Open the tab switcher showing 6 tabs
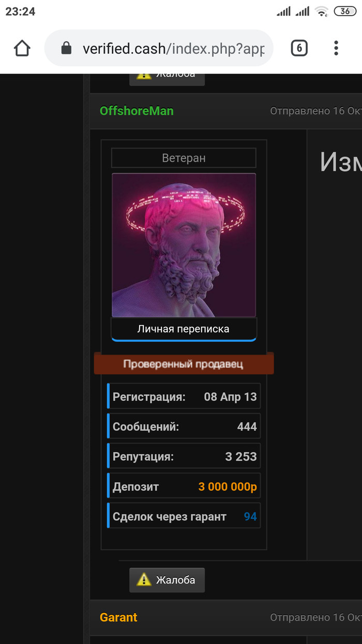Screen dimensions: 362x644 point(299,48)
